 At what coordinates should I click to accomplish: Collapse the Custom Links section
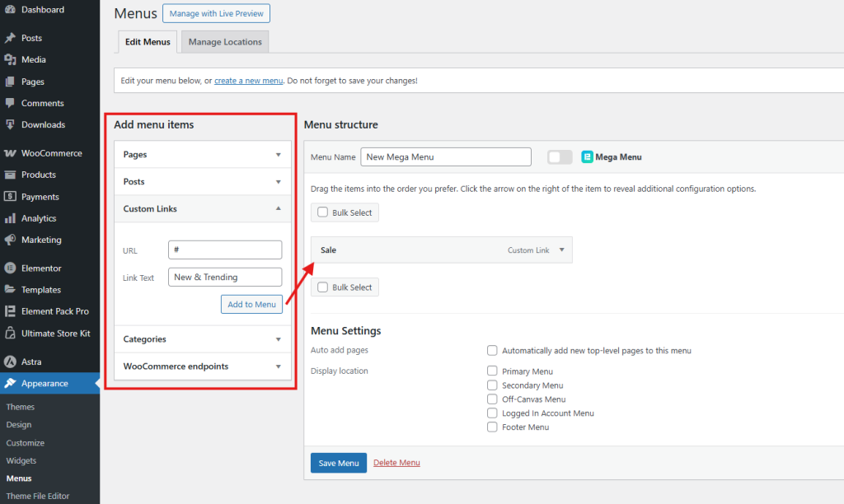coord(202,208)
